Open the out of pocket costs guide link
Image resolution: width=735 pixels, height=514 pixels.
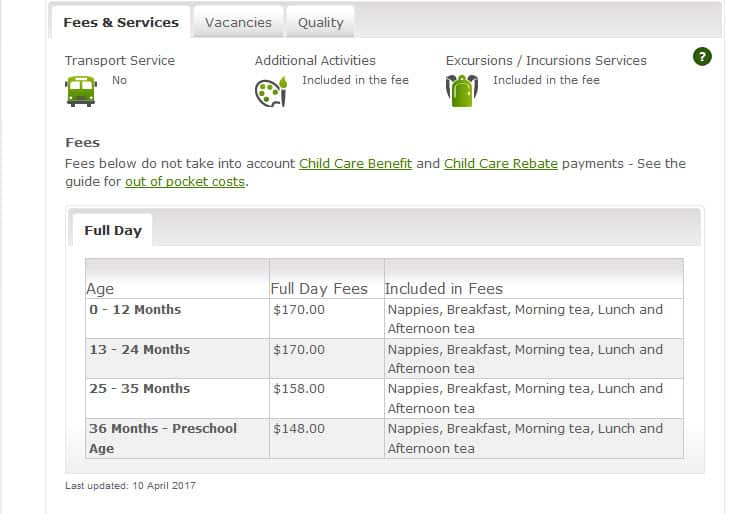pos(185,181)
